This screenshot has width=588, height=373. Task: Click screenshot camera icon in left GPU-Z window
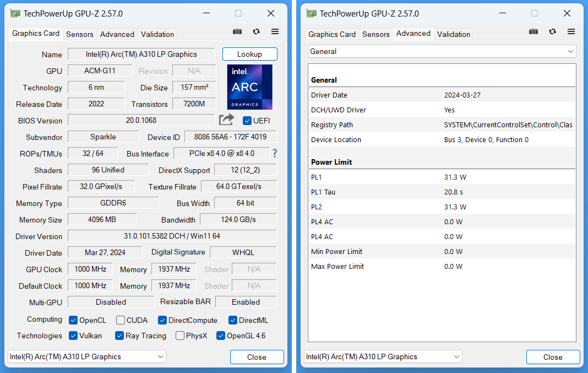[237, 31]
